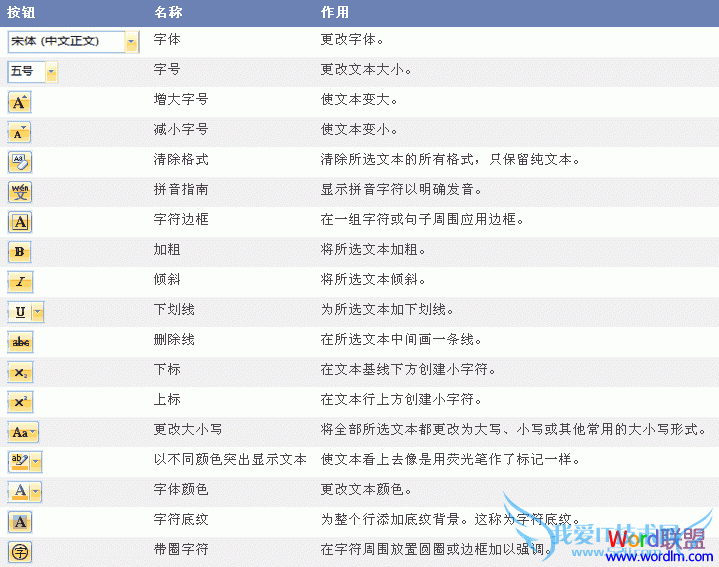Click the Shrink Font (减小字号) icon

[x=19, y=132]
